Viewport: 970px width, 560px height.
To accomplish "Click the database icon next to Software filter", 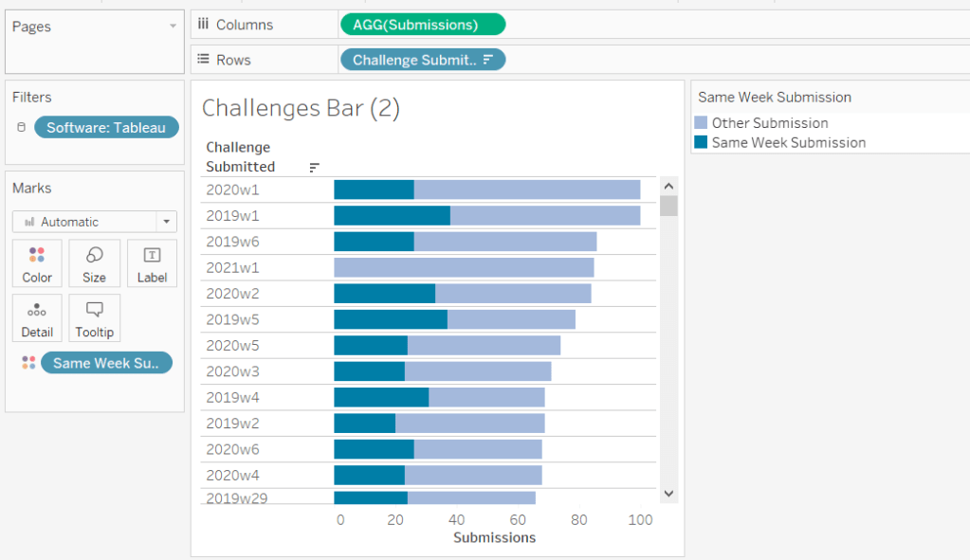I will tap(22, 128).
